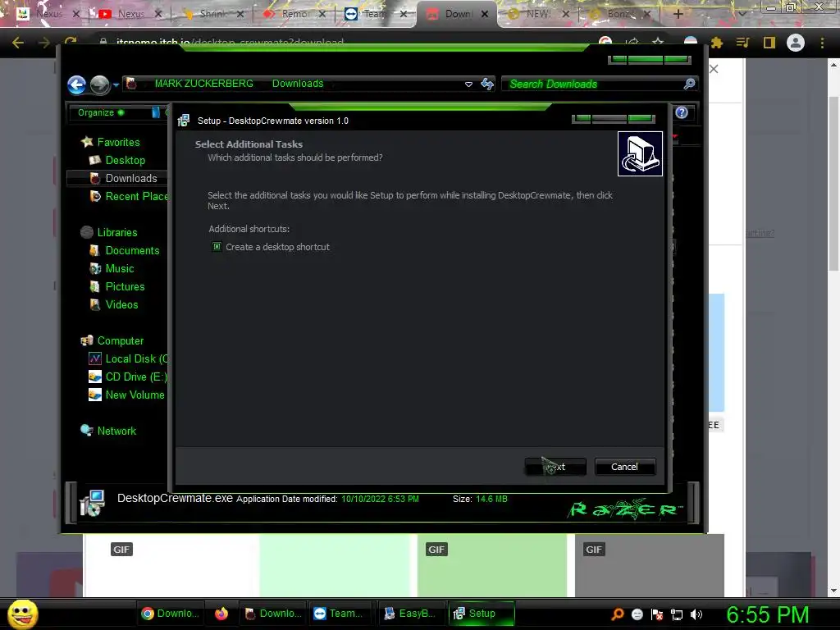The width and height of the screenshot is (840, 630).
Task: Open the Chrome profile avatar
Action: tap(796, 43)
